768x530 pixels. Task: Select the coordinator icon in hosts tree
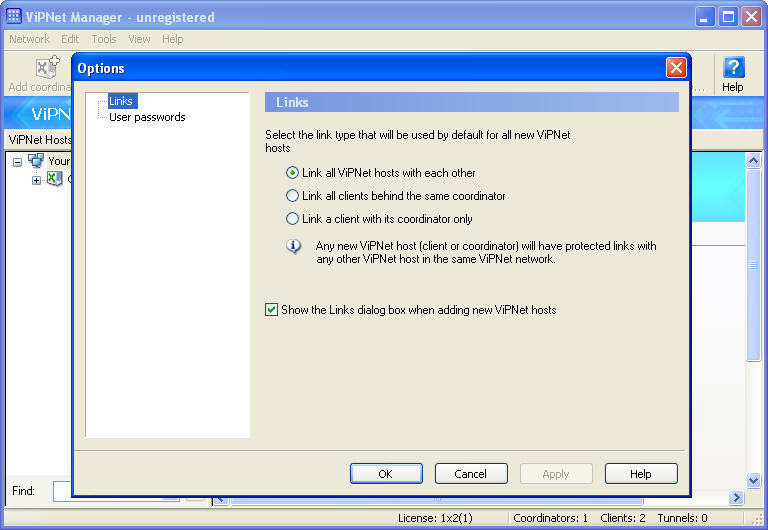click(x=54, y=179)
